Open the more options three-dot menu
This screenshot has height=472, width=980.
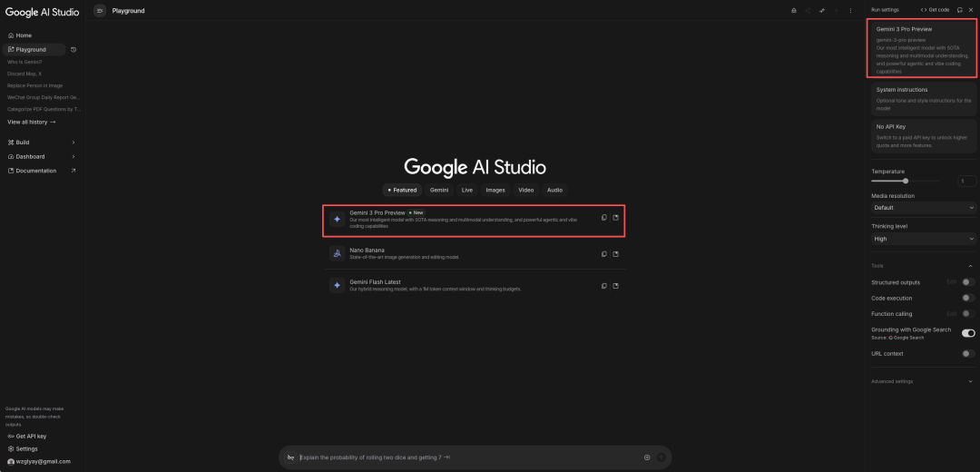[850, 11]
